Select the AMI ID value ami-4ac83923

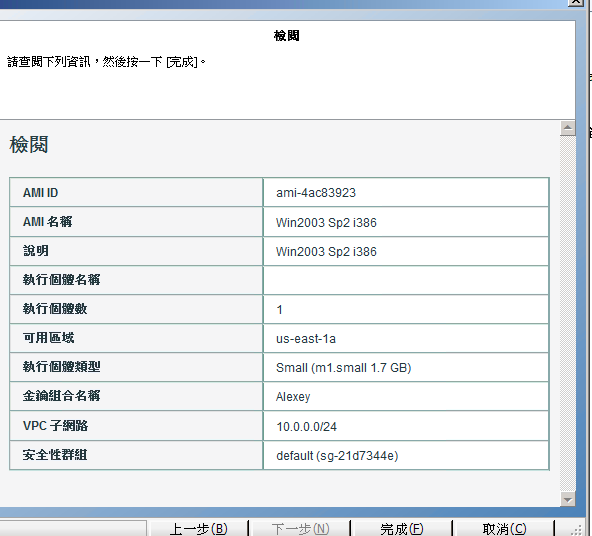(x=316, y=193)
